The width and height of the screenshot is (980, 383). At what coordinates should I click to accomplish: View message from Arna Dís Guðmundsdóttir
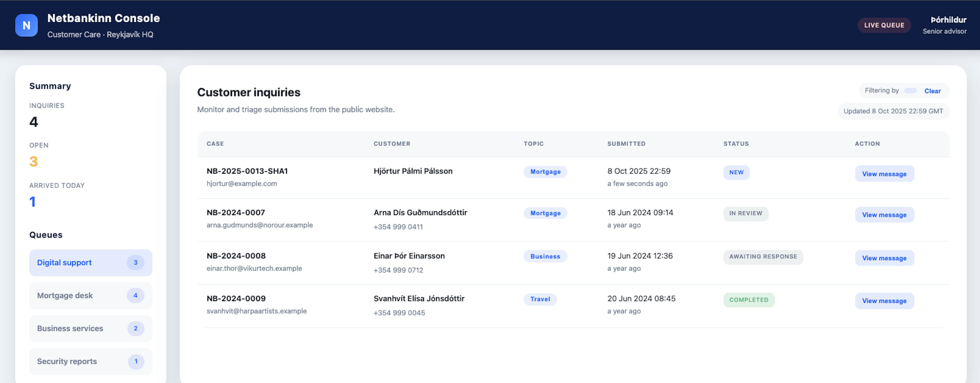[x=884, y=215]
